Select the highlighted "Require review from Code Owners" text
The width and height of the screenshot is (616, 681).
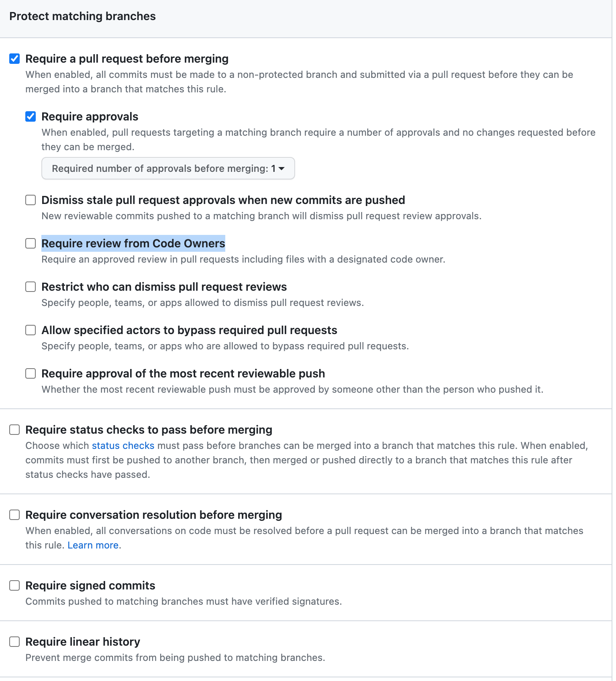[133, 243]
